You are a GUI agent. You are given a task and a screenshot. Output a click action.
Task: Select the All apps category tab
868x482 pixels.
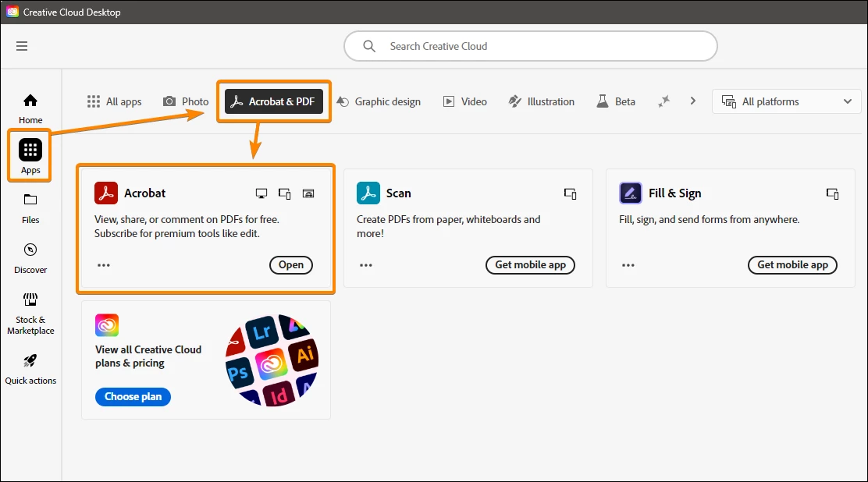click(x=114, y=101)
